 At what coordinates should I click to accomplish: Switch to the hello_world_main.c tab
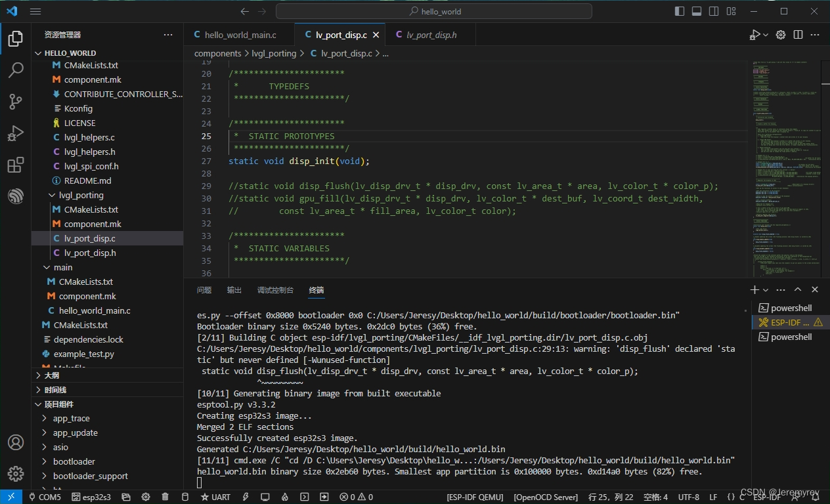[x=240, y=35]
